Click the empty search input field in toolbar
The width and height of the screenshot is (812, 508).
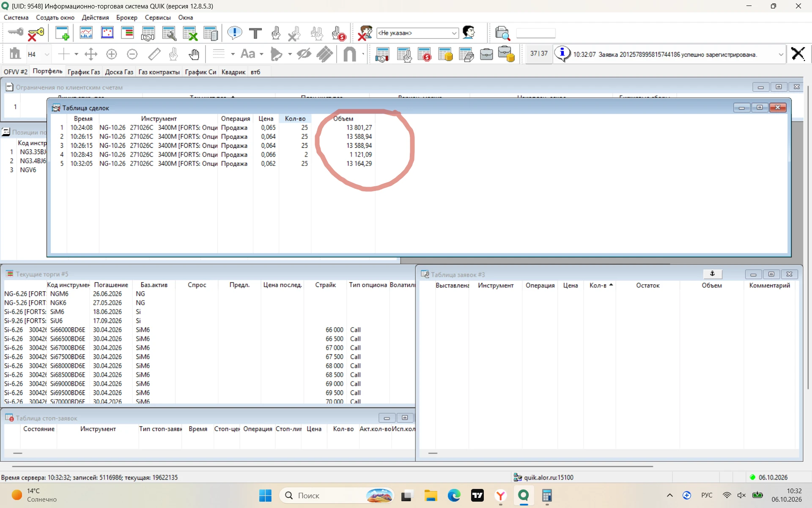coord(536,33)
